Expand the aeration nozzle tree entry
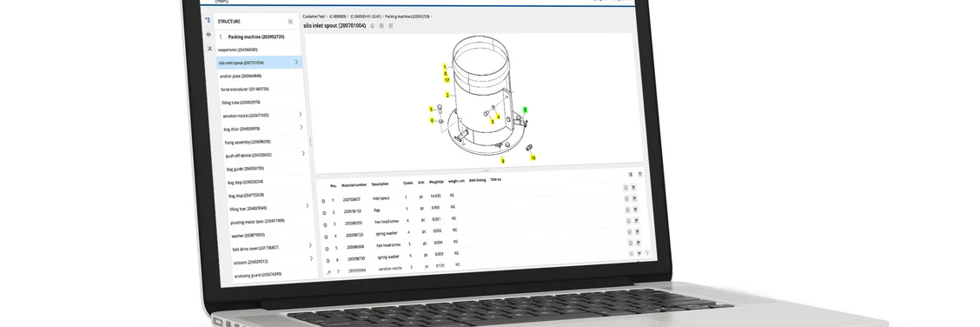 click(x=301, y=115)
